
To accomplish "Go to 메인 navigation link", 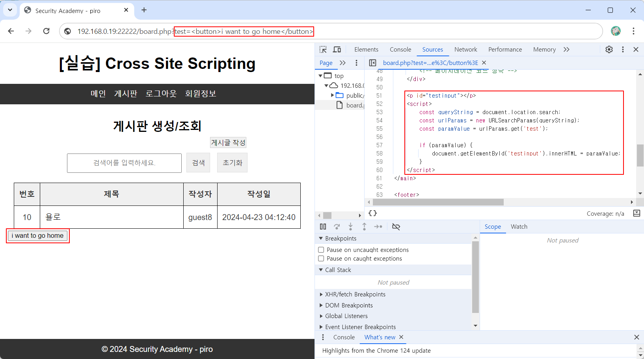I will click(98, 94).
